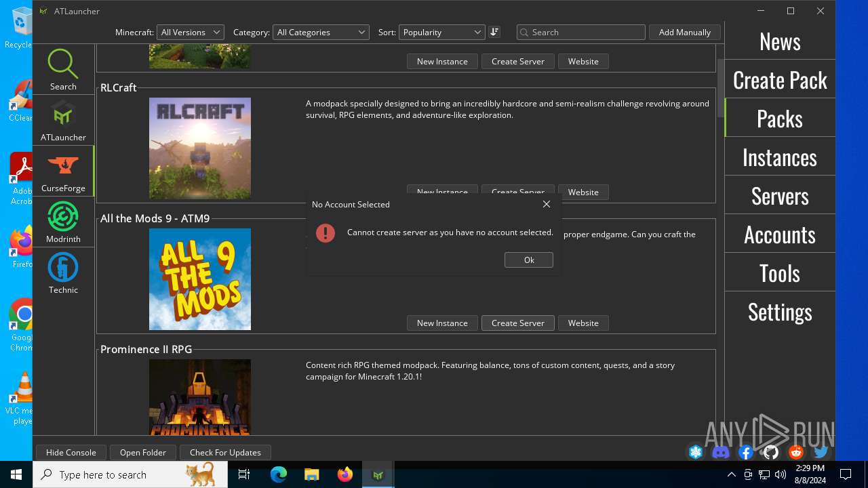This screenshot has width=868, height=488.
Task: Switch to the Instances tab
Action: pos(780,157)
